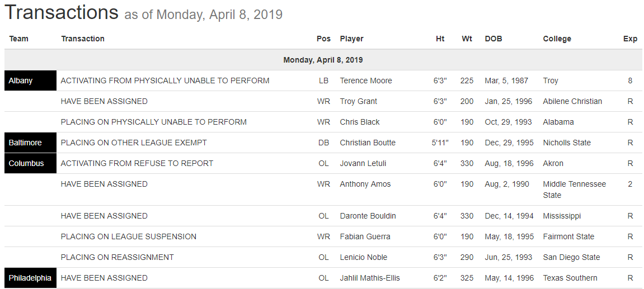Open the Philadelphia team badge
Screen dimensions: 644x289
click(30, 278)
